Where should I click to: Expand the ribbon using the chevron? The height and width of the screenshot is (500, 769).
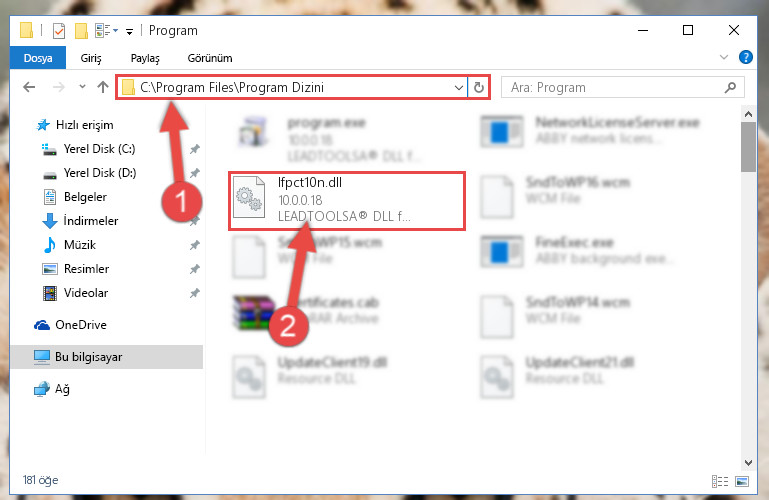tap(723, 57)
